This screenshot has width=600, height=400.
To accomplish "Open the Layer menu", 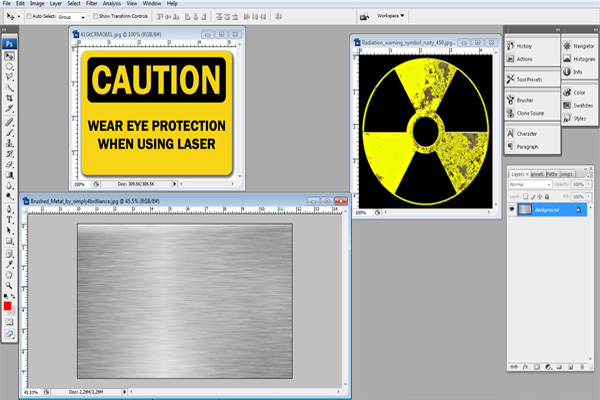I will click(55, 3).
